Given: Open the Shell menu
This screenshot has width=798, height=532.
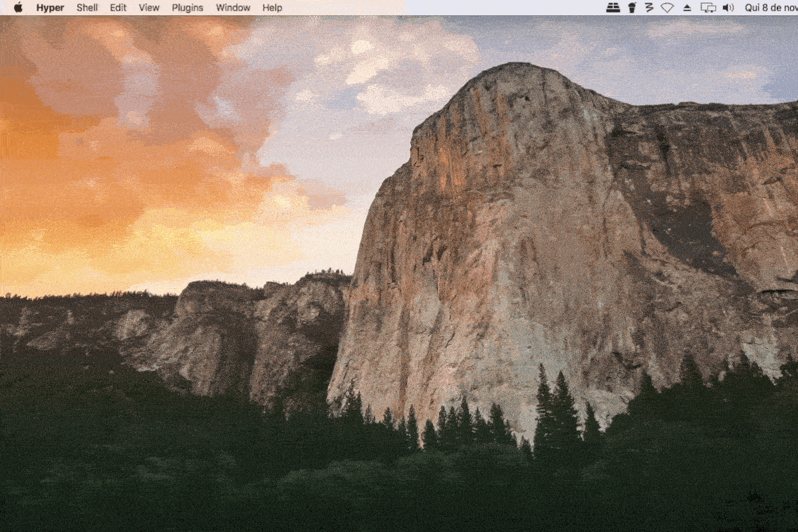Looking at the screenshot, I should point(87,8).
